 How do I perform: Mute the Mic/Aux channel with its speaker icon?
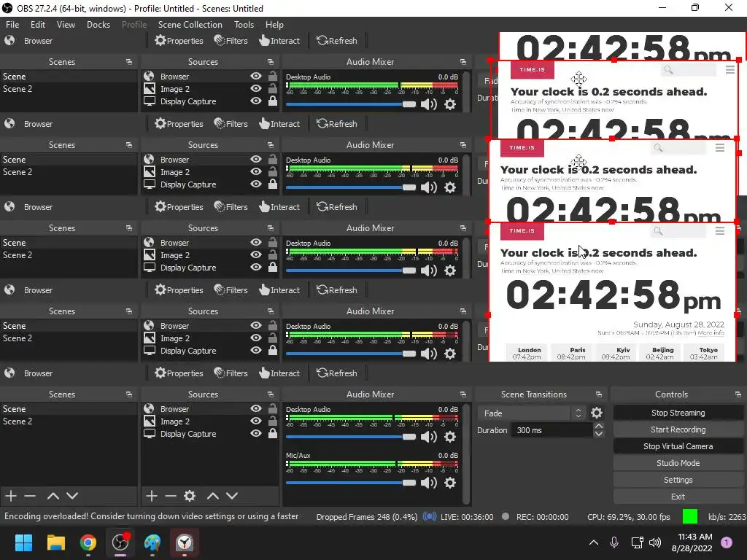(429, 483)
